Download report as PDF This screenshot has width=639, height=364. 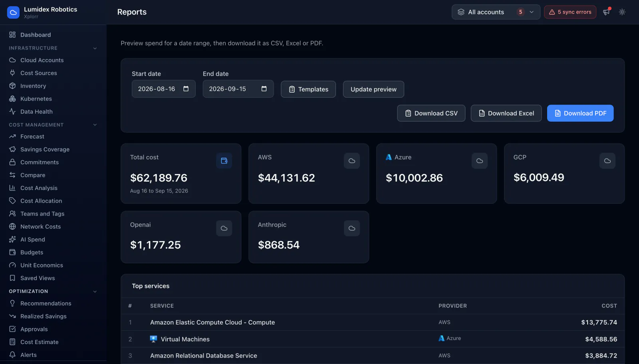(580, 113)
